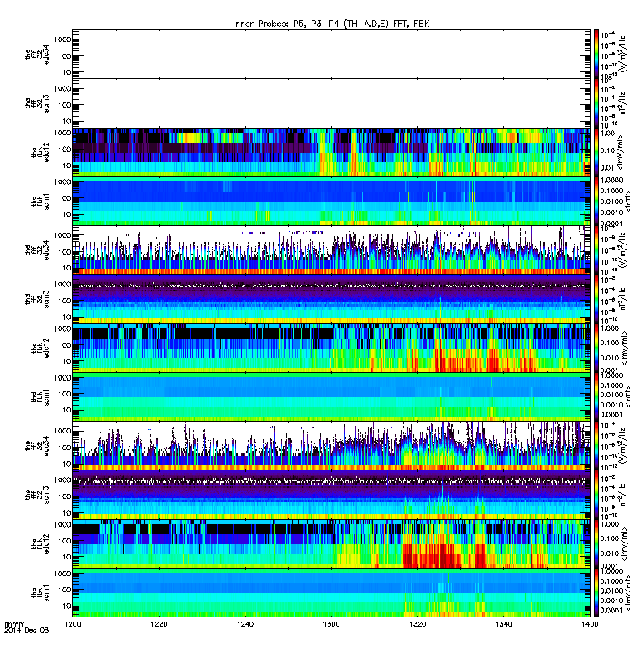Select the the fbk edc12 panel label
Image resolution: width=630 pixels, height=672 pixels.
pyautogui.click(x=40, y=543)
